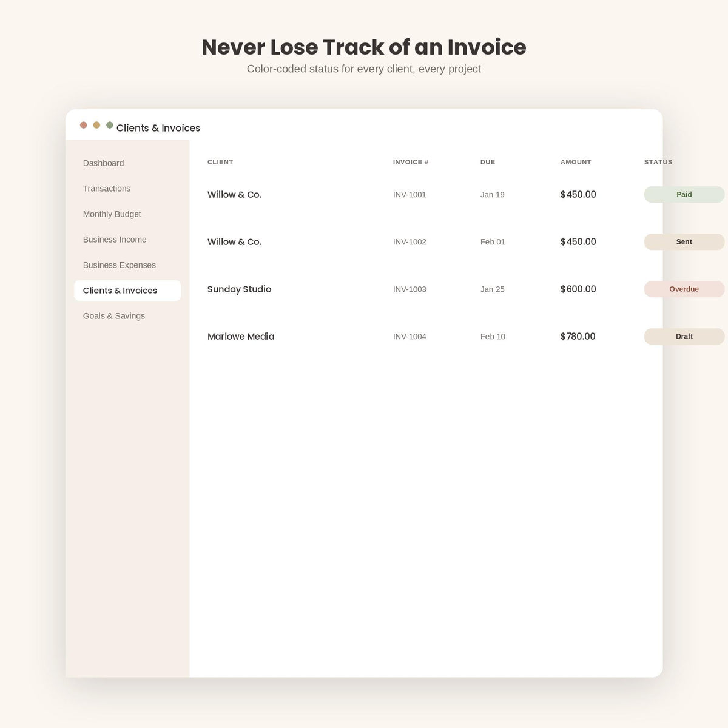
Task: Select Willow & Co. on the INV-1001 row
Action: (234, 195)
